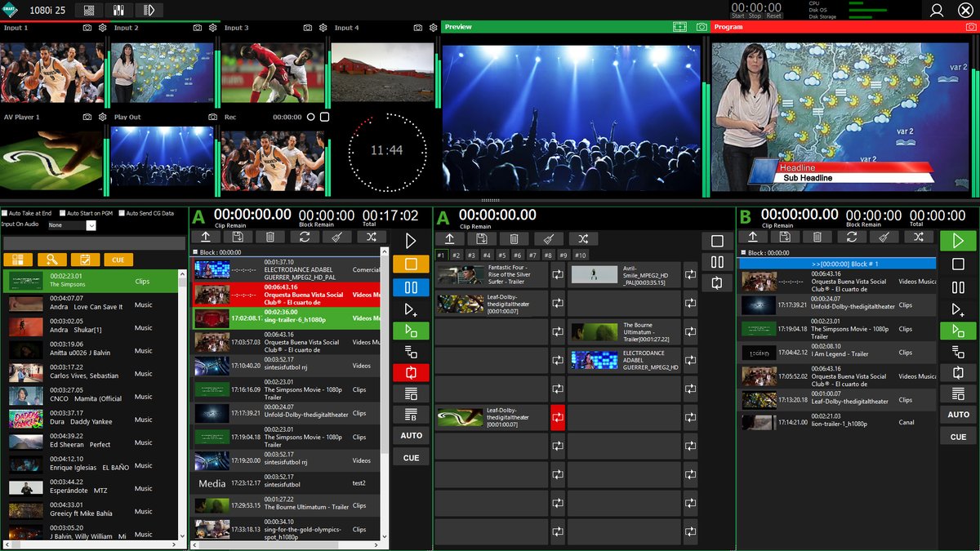Play the B playlist green button
980x551 pixels.
click(959, 242)
